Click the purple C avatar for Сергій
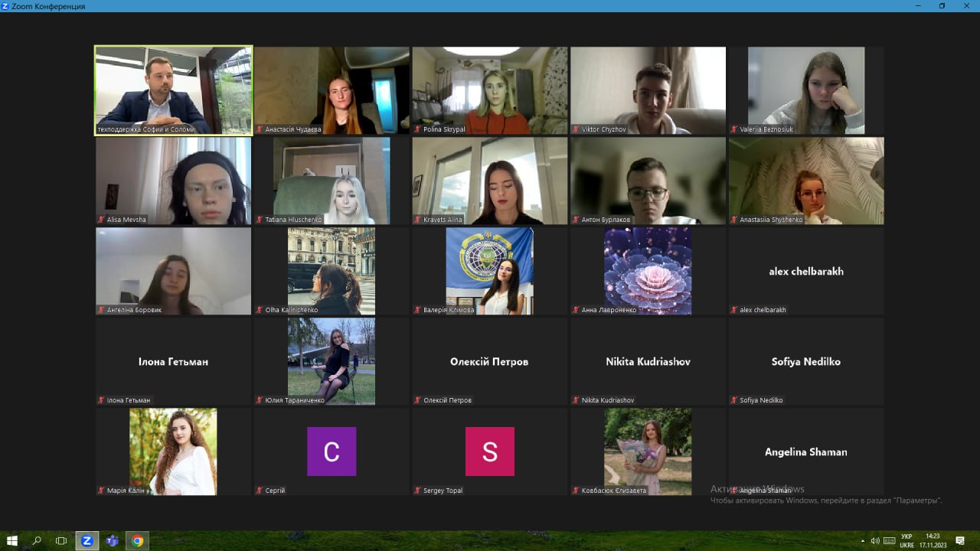Screen dimensions: 980x551 [x=332, y=452]
